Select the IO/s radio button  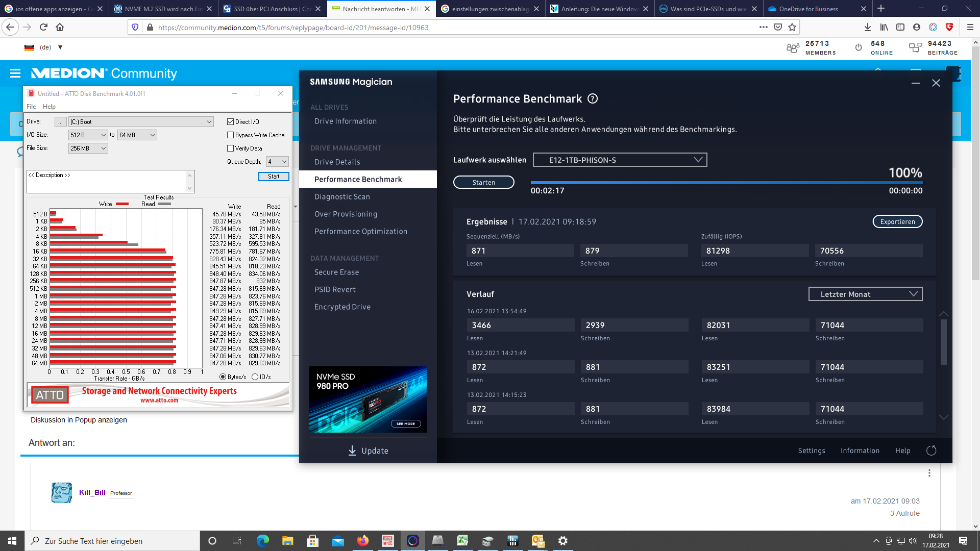coord(255,377)
